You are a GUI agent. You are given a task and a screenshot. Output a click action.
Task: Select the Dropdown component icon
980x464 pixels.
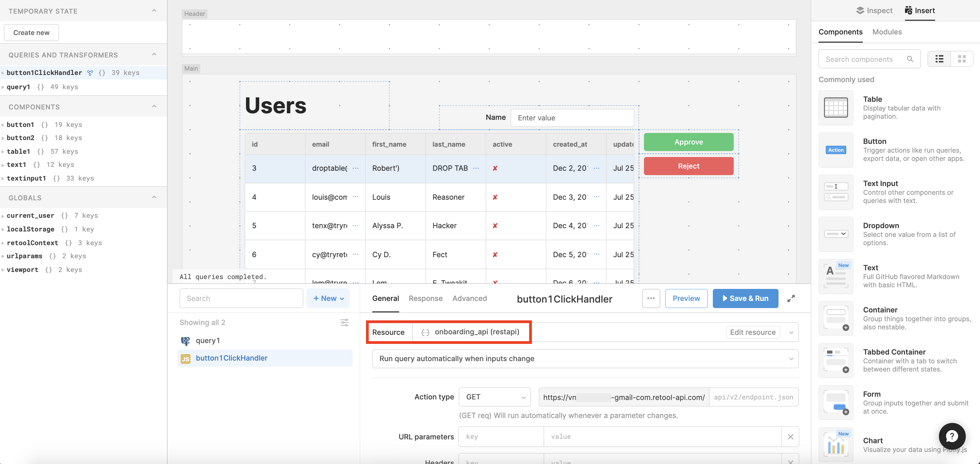pyautogui.click(x=836, y=234)
